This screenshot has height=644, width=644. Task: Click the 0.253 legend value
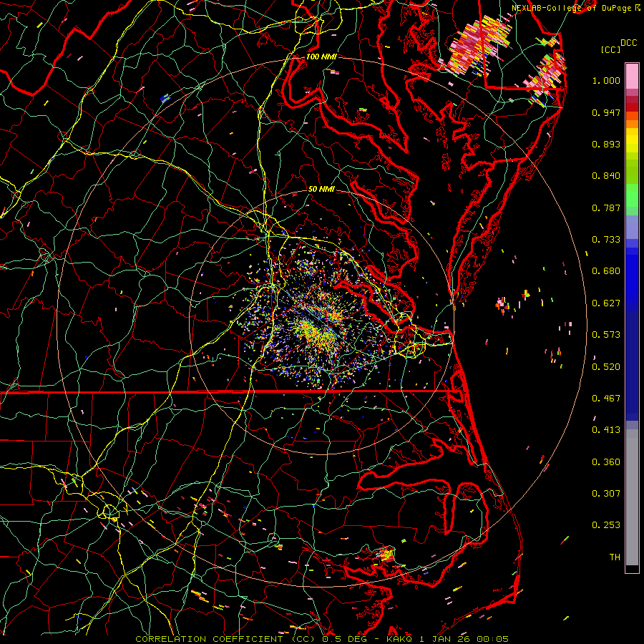click(x=606, y=525)
